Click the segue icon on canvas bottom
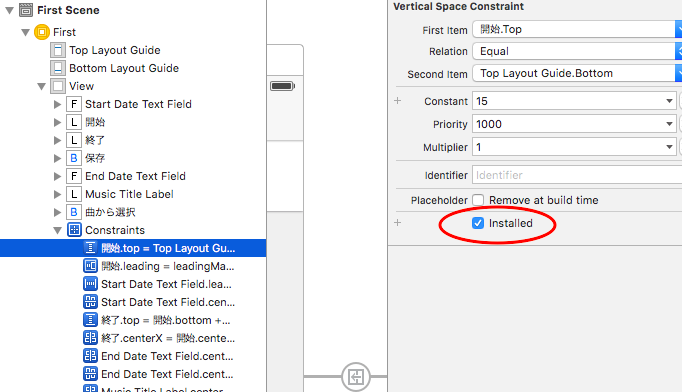 tap(356, 377)
